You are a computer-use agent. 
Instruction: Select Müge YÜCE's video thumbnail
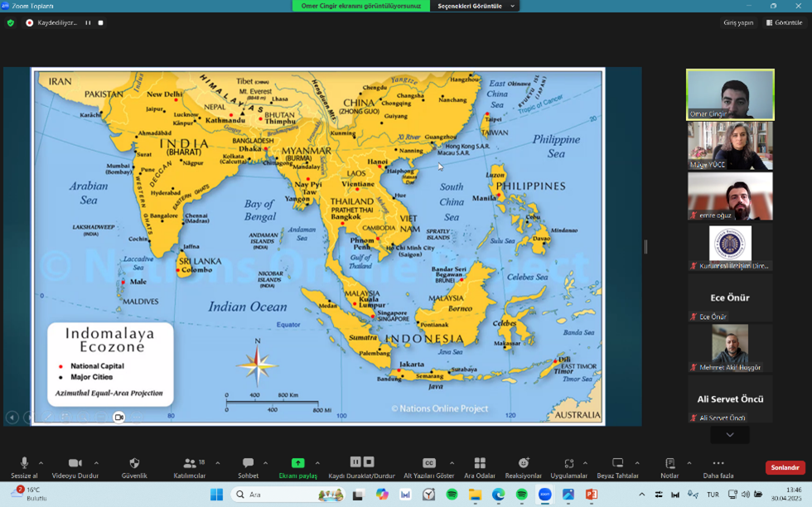730,146
